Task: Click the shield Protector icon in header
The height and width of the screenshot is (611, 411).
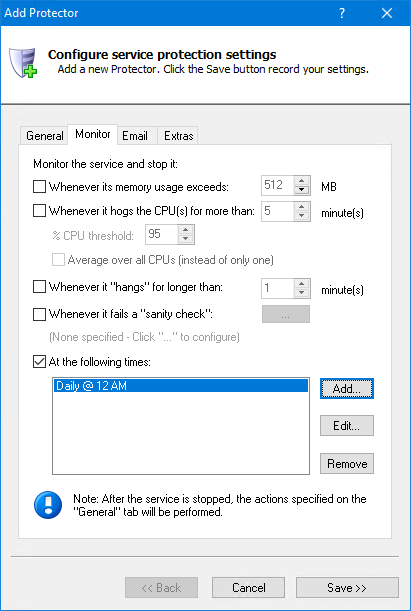Action: click(x=23, y=62)
